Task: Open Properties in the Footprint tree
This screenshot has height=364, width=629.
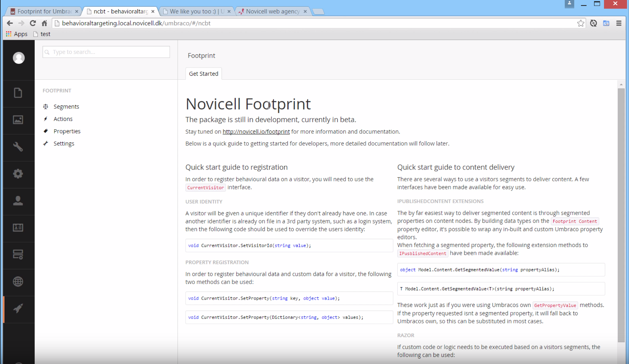Action: (67, 131)
